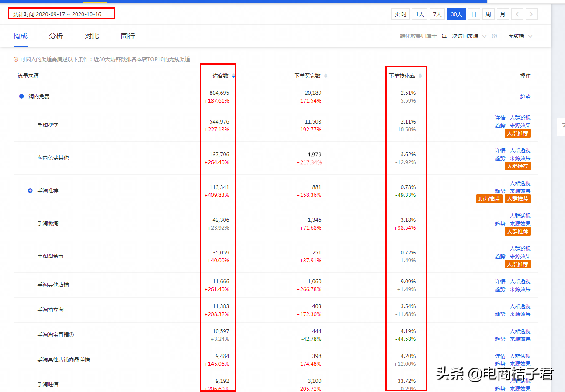Viewport: 565px width, 392px height.
Task: Open 来源效果 link for 手淘其他店铺
Action: [520, 289]
